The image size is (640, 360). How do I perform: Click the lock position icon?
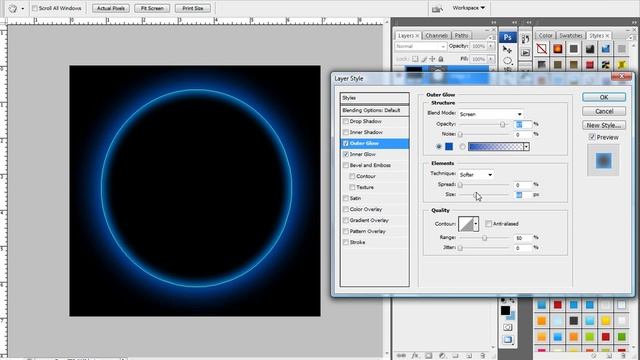[432, 59]
